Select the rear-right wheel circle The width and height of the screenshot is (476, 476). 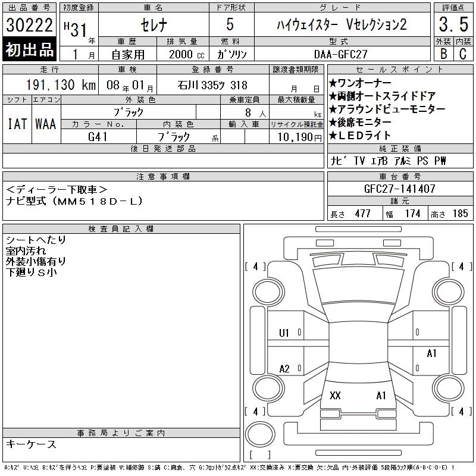[x=449, y=388]
